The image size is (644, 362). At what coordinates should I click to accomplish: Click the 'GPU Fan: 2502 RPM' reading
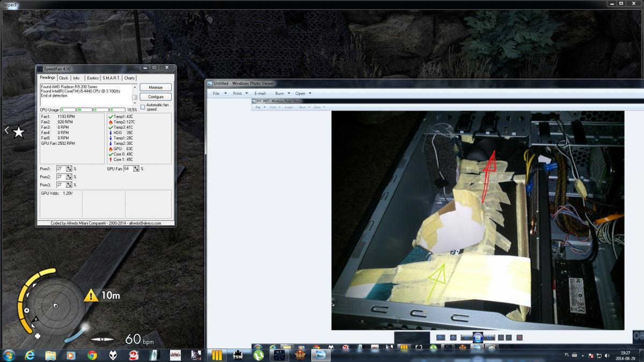[x=58, y=143]
